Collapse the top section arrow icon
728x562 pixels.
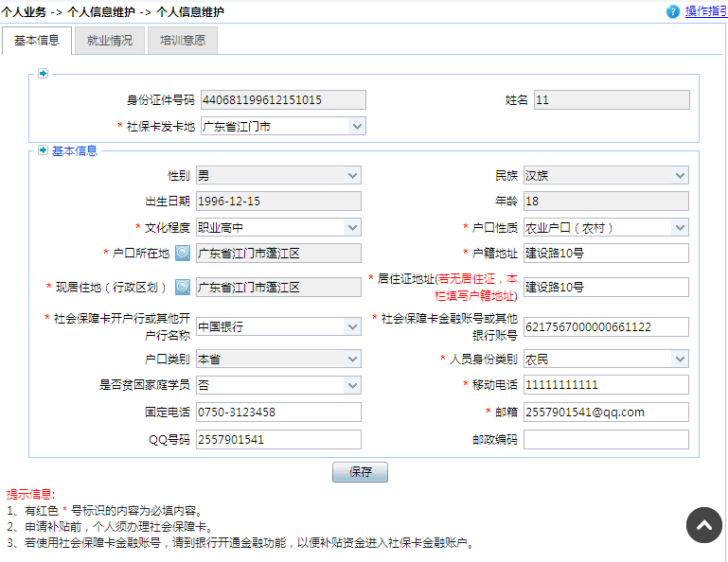43,74
